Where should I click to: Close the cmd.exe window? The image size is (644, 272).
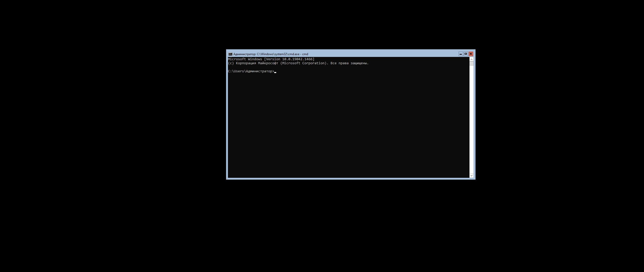tap(471, 54)
